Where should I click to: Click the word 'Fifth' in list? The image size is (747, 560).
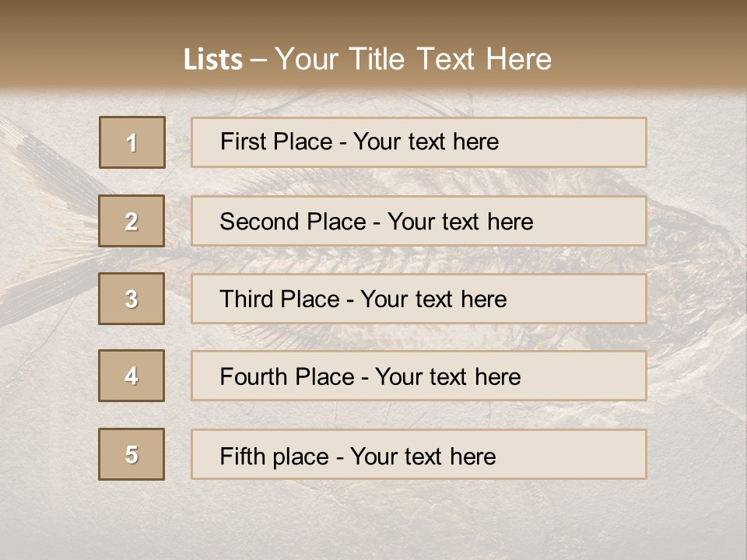click(241, 456)
